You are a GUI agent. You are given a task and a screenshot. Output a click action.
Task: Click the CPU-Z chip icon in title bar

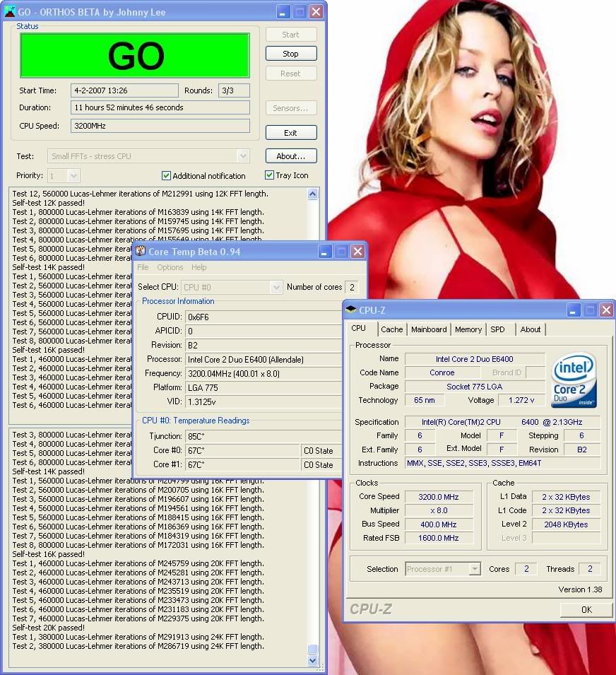click(351, 310)
